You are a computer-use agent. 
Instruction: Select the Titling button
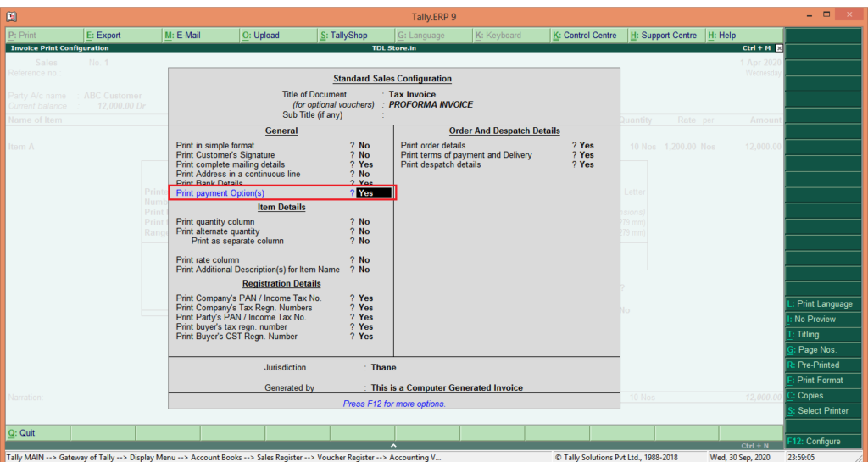[x=824, y=335]
